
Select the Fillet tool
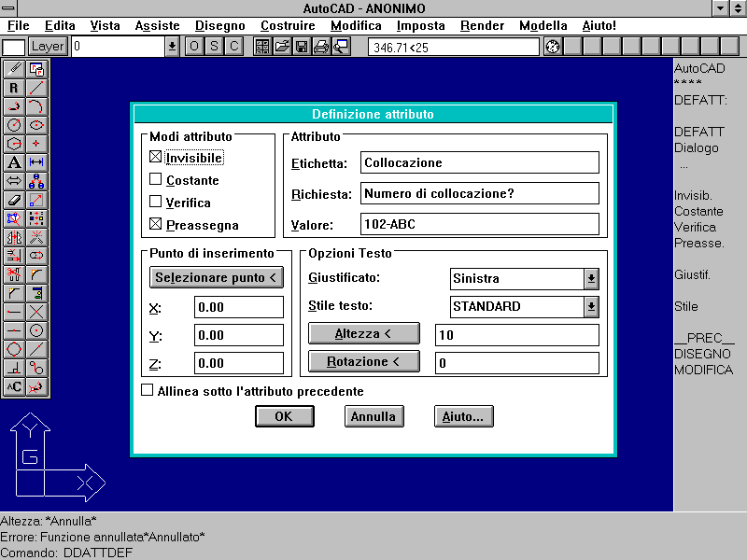tap(36, 274)
